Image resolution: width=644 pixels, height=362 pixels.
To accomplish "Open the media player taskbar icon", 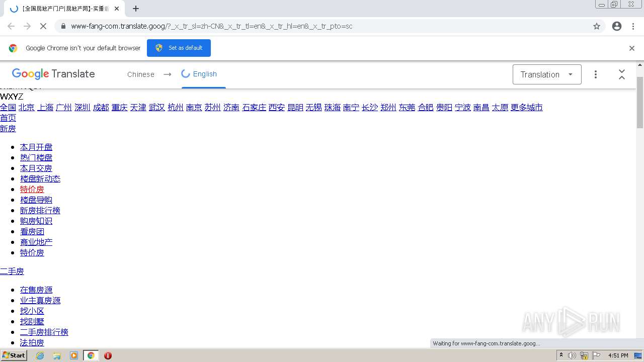I will tap(74, 355).
